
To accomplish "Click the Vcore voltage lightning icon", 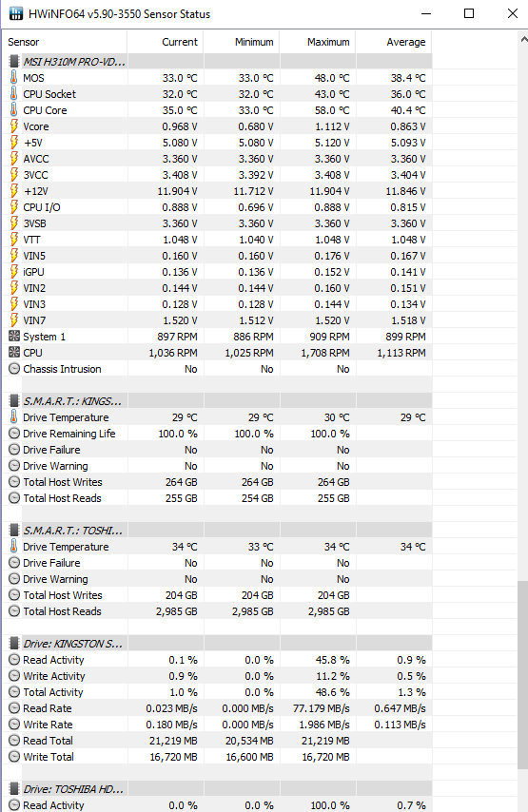I will tap(14, 126).
